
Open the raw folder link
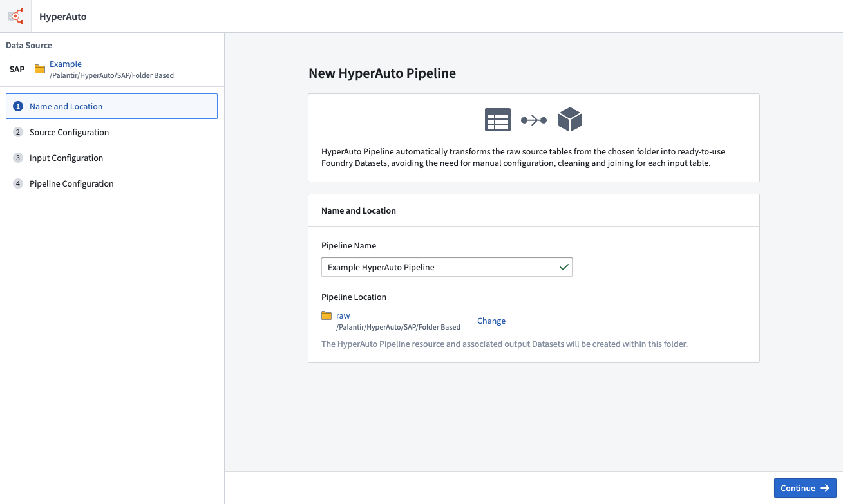(x=343, y=315)
